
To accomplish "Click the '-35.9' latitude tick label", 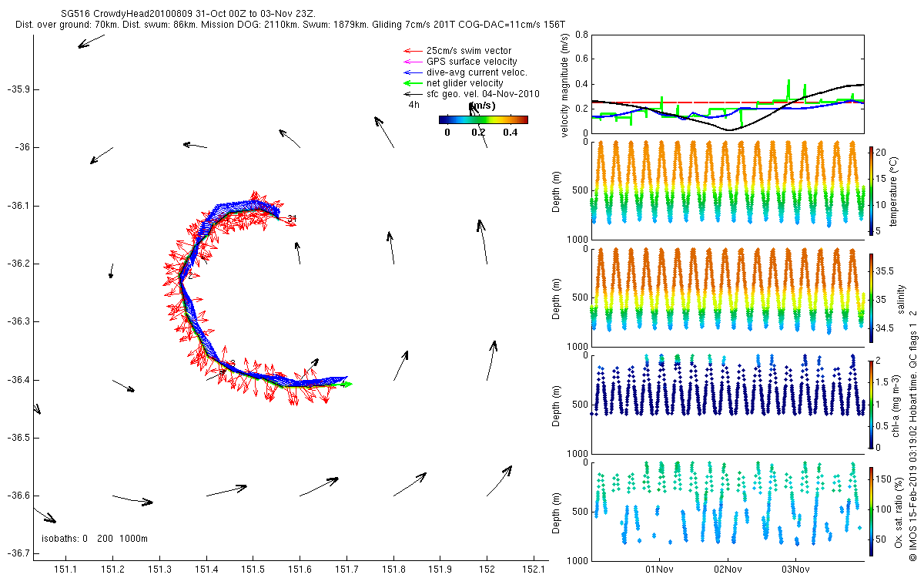I will click(19, 89).
